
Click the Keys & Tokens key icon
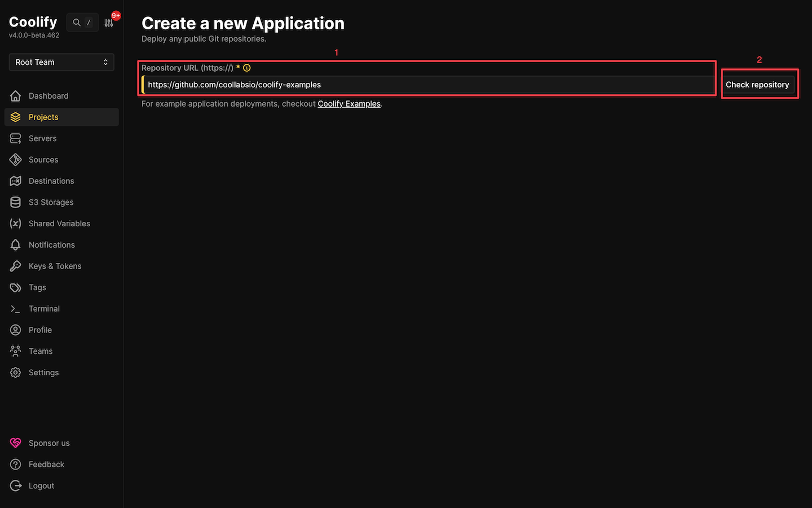click(x=16, y=266)
